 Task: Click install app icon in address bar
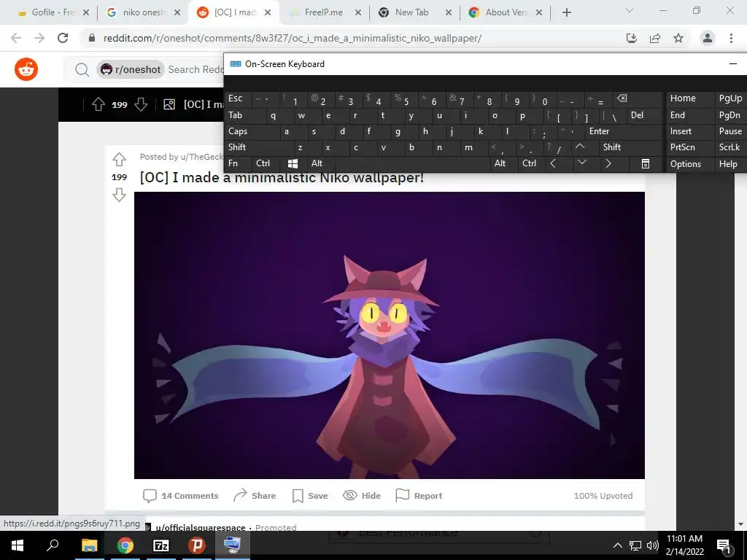632,38
